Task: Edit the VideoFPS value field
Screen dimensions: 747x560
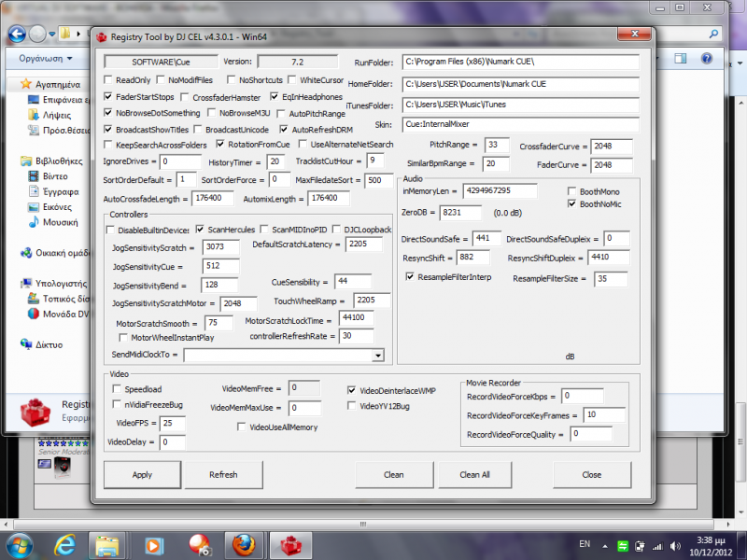Action: 173,423
